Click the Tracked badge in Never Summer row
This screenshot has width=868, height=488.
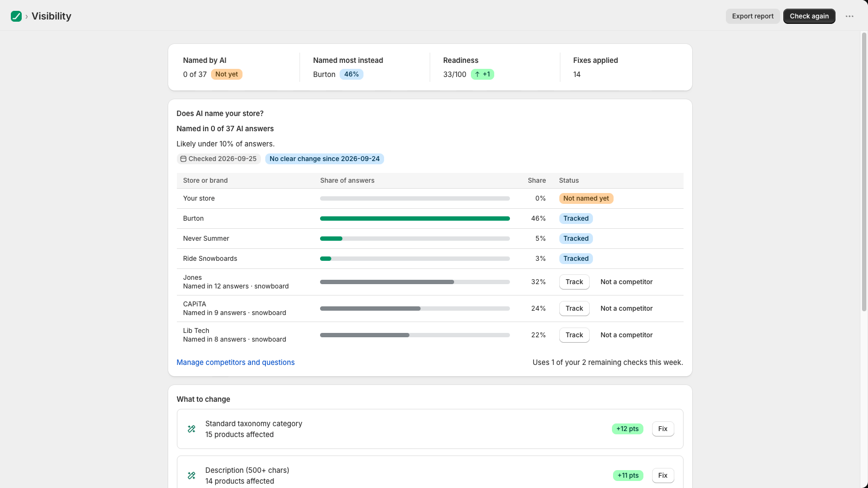576,239
